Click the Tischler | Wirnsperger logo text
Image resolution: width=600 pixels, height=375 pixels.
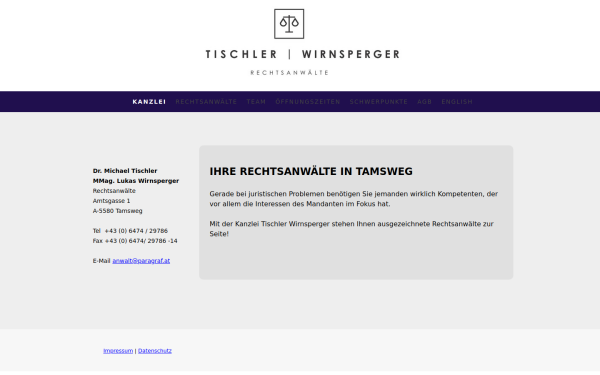coord(303,54)
